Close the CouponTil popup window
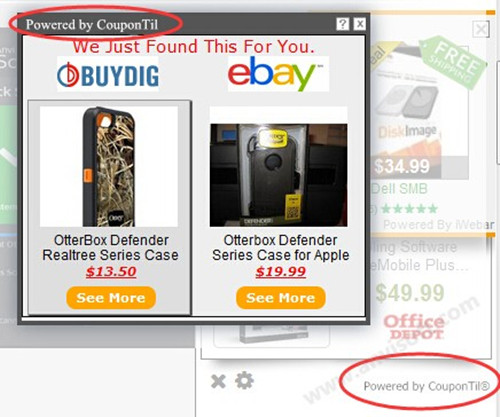The image size is (500, 417). tap(360, 24)
